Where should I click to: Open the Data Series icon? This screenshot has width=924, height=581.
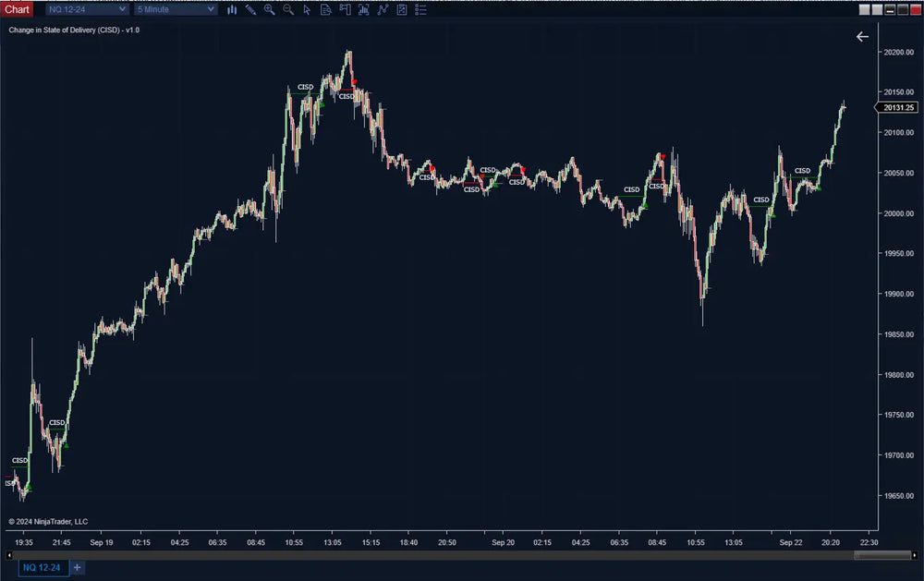(x=326, y=9)
